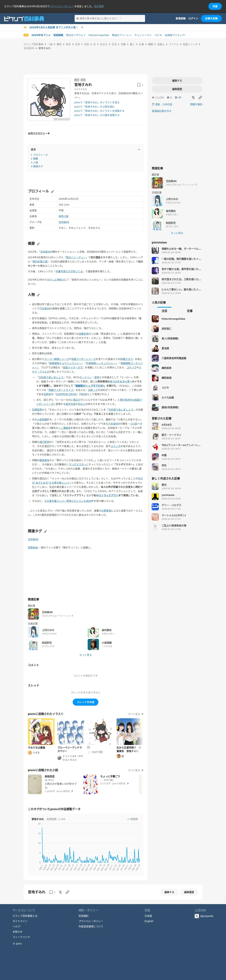226x980 pixels.
Task: Click スレッドを作成 button
Action: point(85,702)
